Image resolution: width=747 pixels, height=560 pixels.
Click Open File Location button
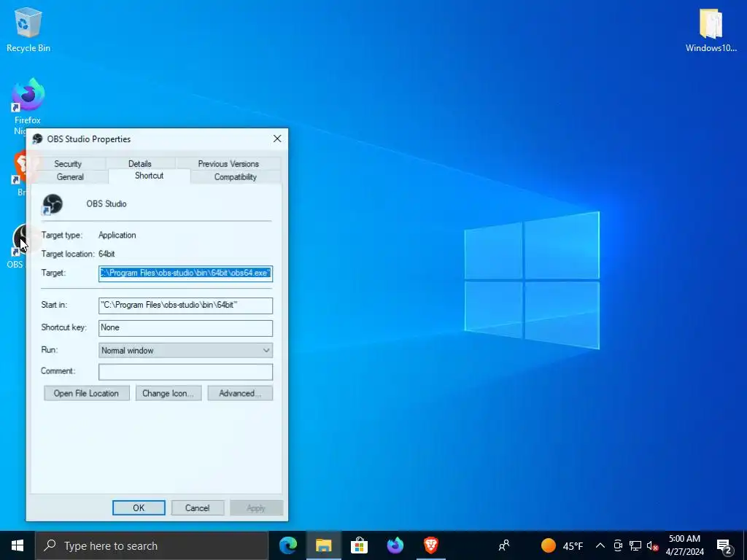pyautogui.click(x=86, y=393)
